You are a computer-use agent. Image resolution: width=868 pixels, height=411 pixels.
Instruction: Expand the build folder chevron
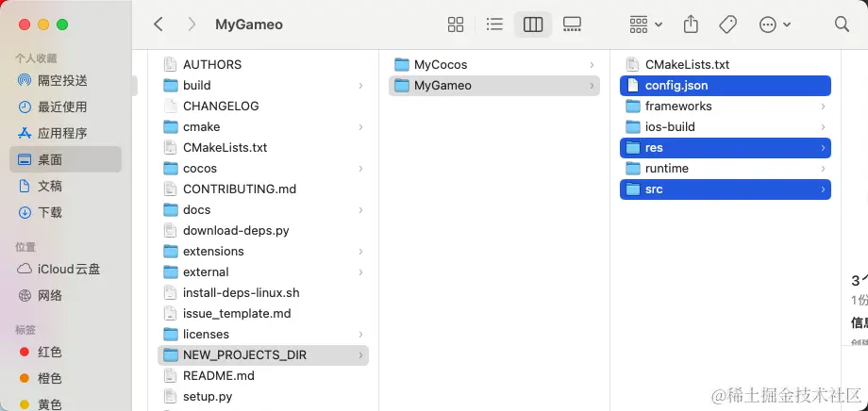coord(360,85)
